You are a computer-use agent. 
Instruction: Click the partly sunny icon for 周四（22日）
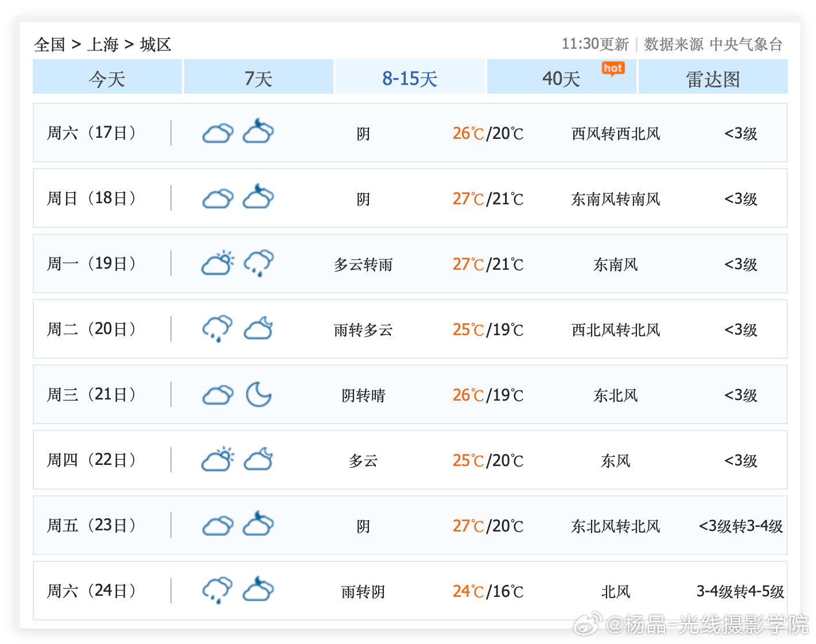[218, 459]
